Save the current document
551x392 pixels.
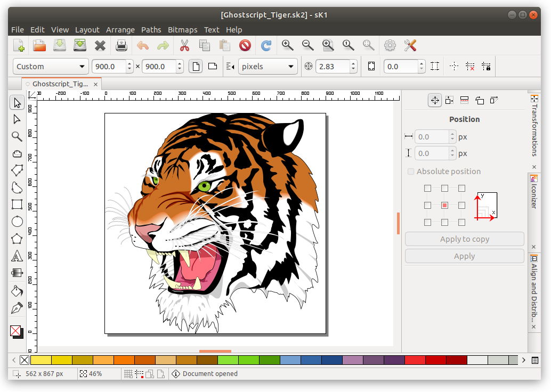(60, 46)
